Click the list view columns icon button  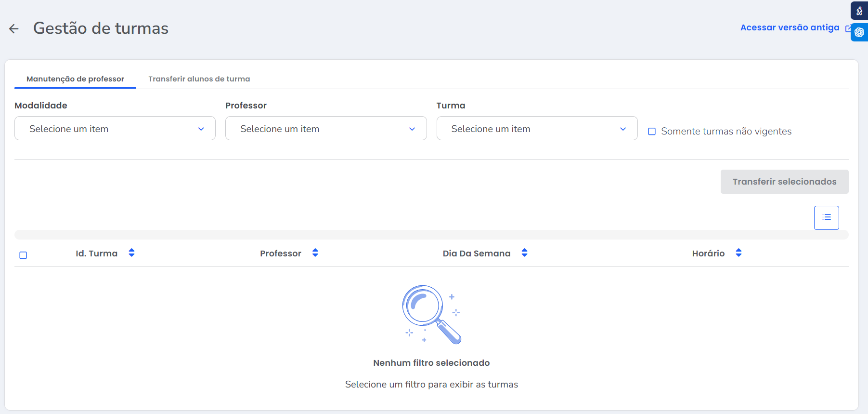pos(826,217)
